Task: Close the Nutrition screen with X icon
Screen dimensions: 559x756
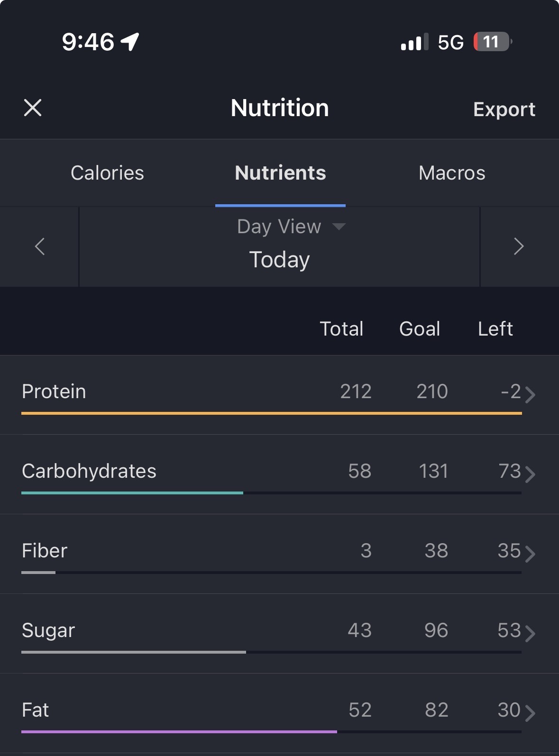Action: tap(33, 108)
